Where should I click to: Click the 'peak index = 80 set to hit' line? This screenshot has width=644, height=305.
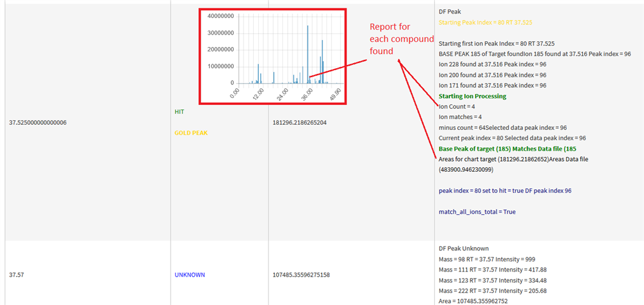click(505, 191)
